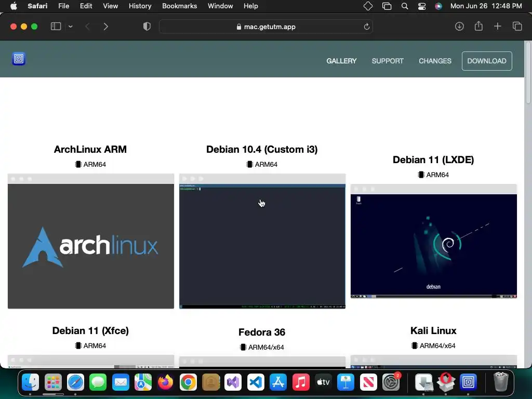Click the Debian 11 (LXDE) title
The height and width of the screenshot is (399, 532).
pyautogui.click(x=433, y=160)
